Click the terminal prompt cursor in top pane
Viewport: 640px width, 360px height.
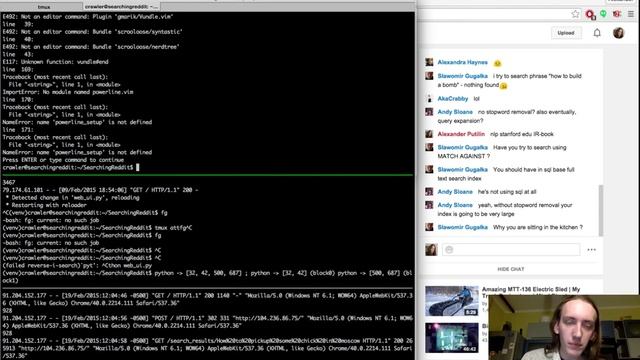pos(138,167)
